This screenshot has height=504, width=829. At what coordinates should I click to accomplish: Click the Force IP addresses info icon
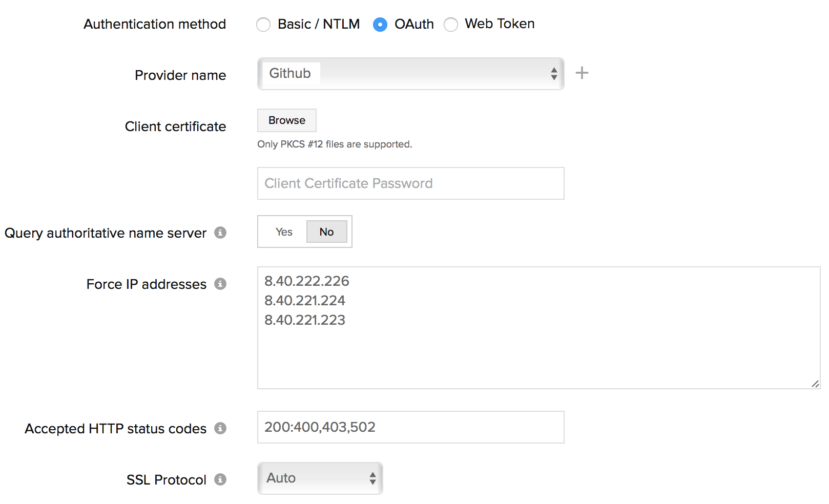tap(220, 284)
